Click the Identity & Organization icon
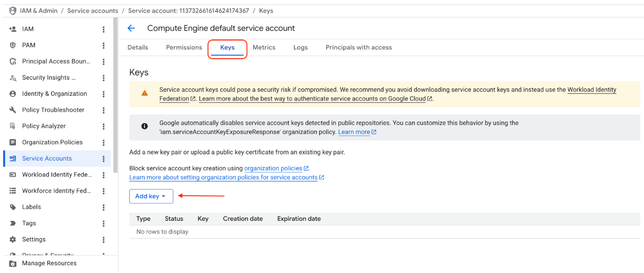Screen dimensions: 644x273 click(x=13, y=94)
